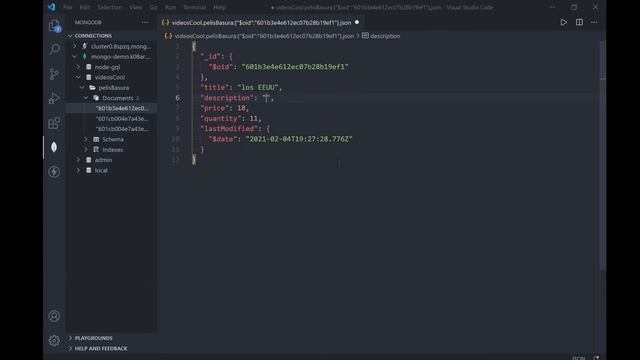Open MongoDB panel ellipsis menu
The image size is (640, 360).
coord(145,22)
